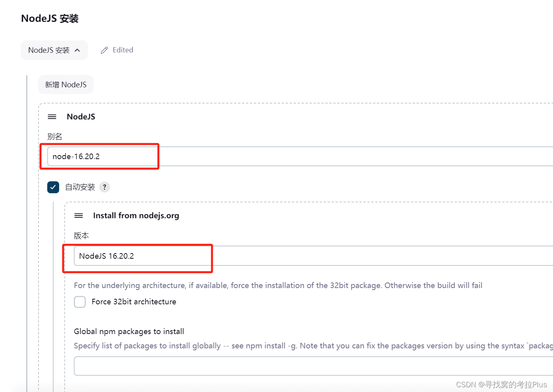Click the Install from nodejs.org title
Image resolution: width=553 pixels, height=392 pixels.
136,215
